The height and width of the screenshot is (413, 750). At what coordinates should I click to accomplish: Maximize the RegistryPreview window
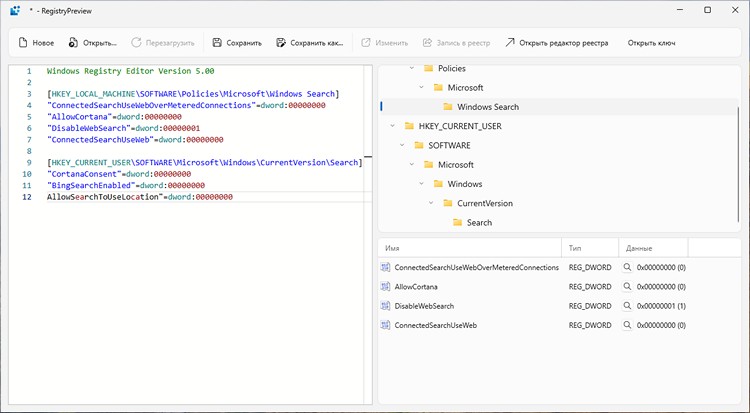(707, 10)
